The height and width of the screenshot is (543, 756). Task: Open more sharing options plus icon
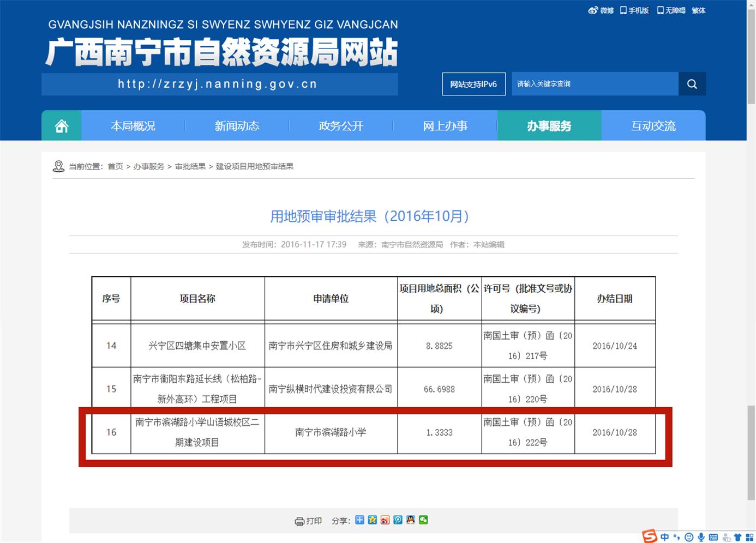359,520
